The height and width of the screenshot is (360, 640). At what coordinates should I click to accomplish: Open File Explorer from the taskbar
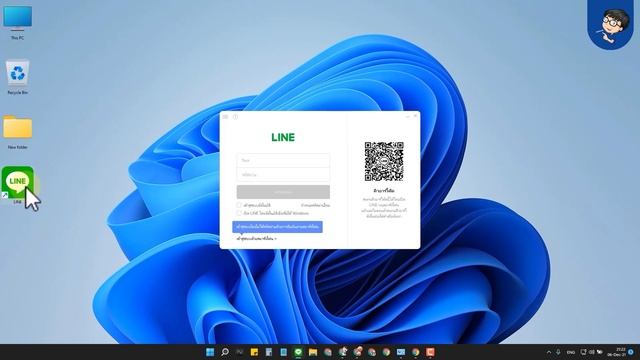(x=313, y=352)
